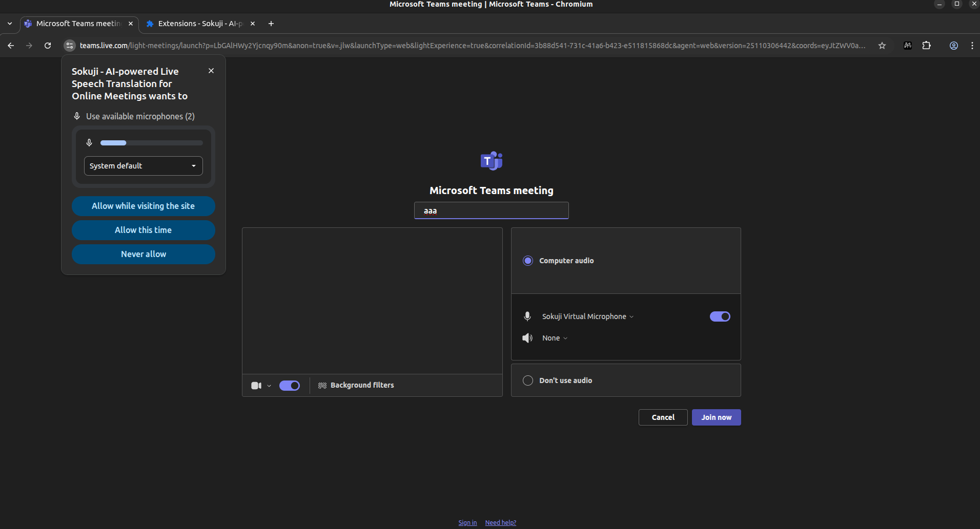Click the microphone icon in the audio panel

[x=527, y=316]
